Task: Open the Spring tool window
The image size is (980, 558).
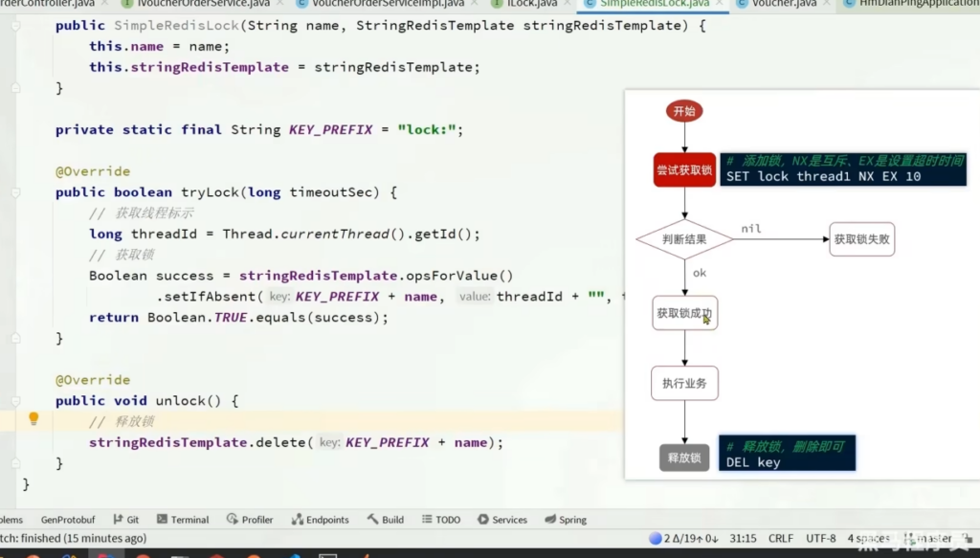Action: (566, 520)
